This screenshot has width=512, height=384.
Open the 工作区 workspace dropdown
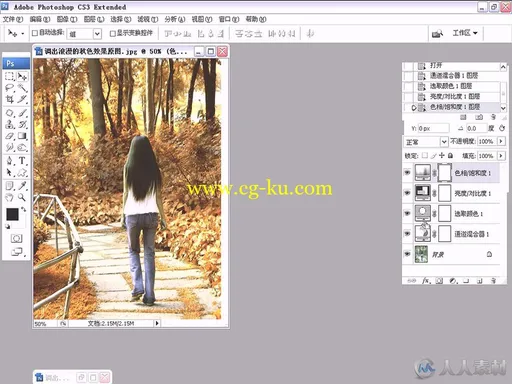[465, 33]
